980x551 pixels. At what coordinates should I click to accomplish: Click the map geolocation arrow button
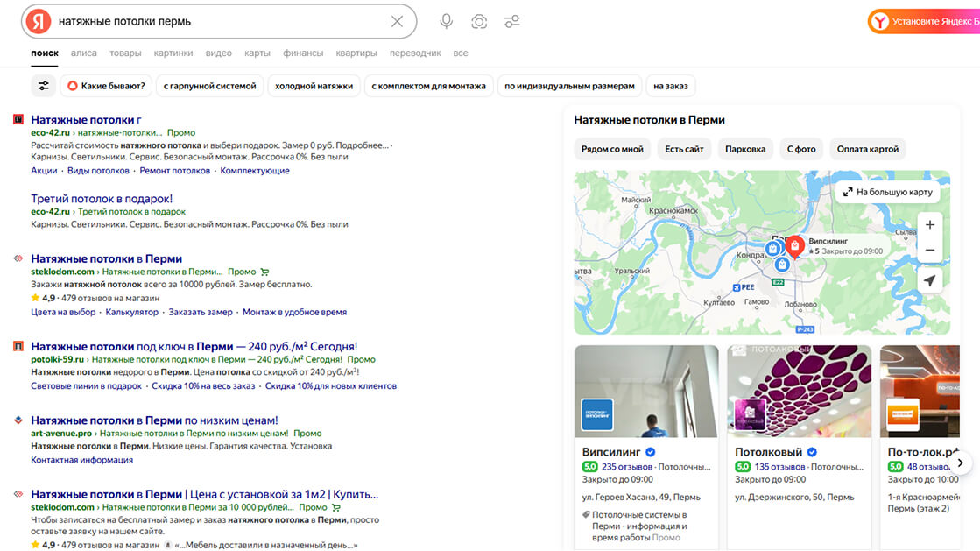tap(930, 281)
